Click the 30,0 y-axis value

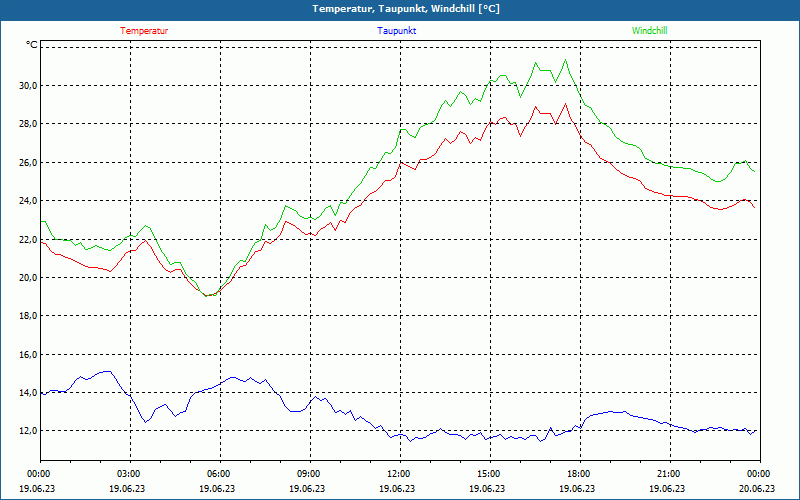click(29, 86)
